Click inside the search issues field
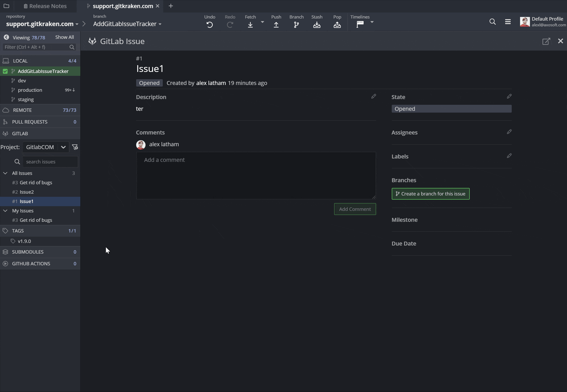The width and height of the screenshot is (567, 392). click(50, 162)
